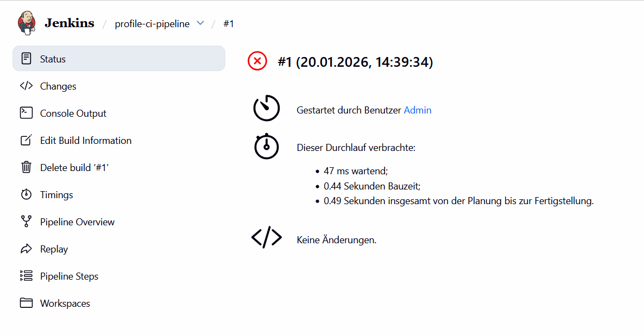Open the Workspaces folder icon
This screenshot has height=335, width=644.
pos(26,303)
